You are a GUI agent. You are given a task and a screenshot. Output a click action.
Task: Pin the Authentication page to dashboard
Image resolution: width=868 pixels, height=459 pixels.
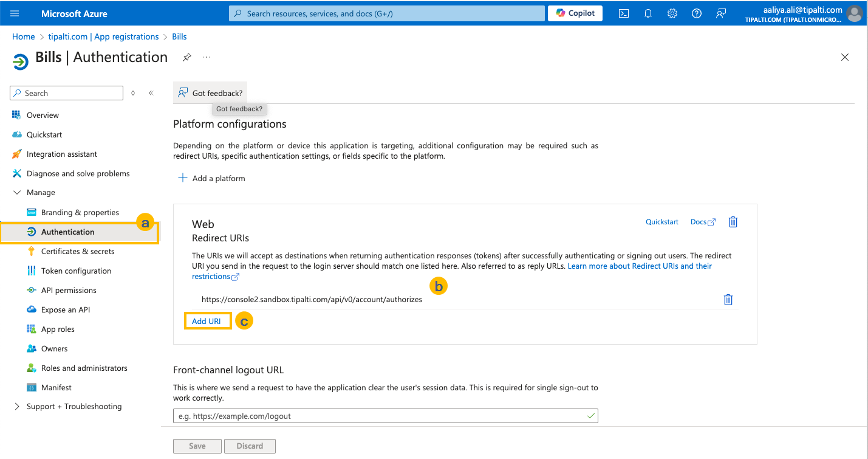[x=186, y=57]
